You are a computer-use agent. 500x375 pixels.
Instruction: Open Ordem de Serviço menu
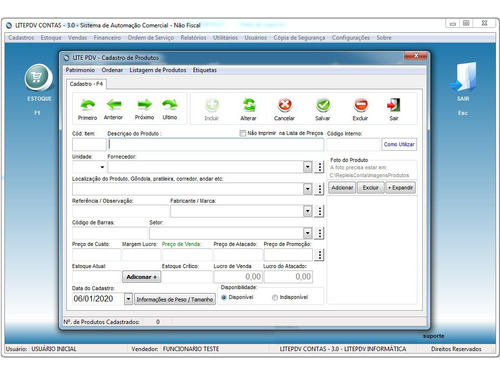(151, 38)
